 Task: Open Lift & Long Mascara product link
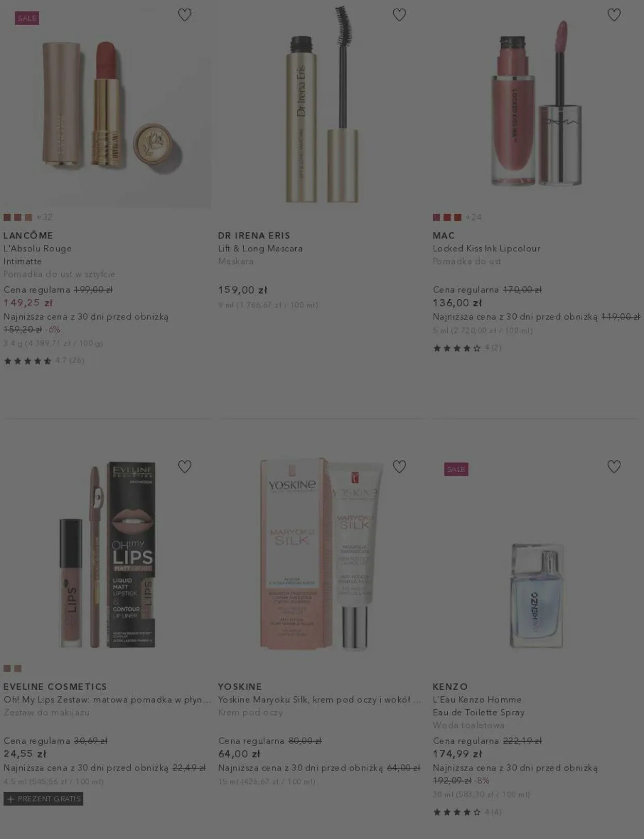tap(260, 248)
